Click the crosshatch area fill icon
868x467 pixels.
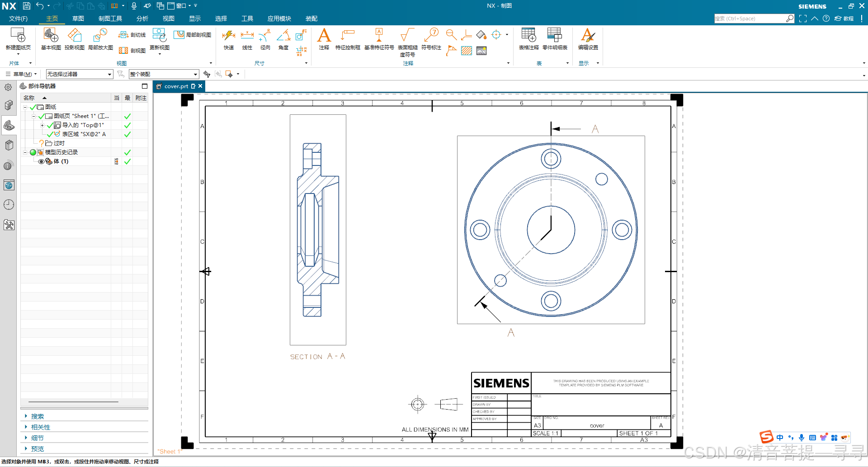coord(467,51)
